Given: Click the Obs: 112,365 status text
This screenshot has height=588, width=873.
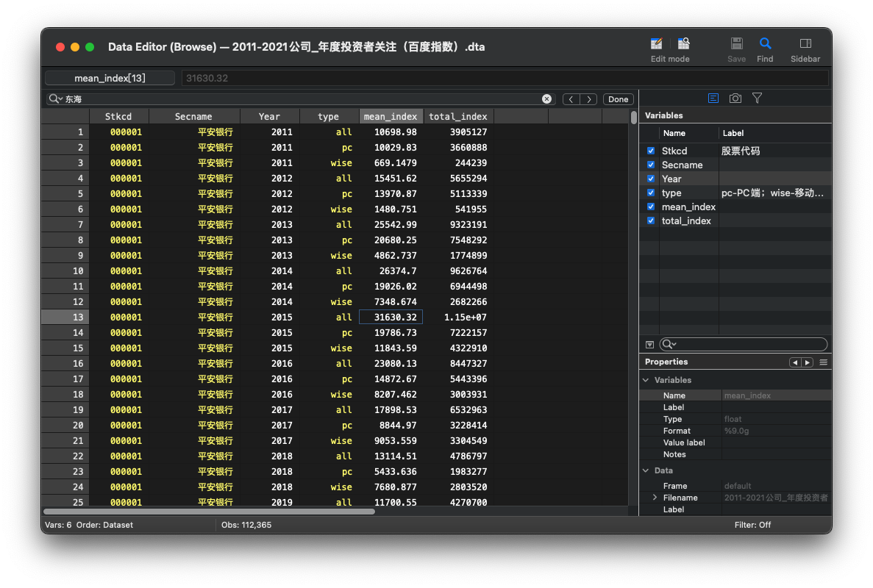Looking at the screenshot, I should click(246, 525).
